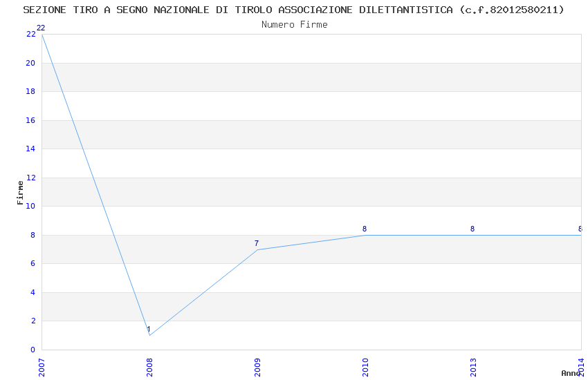Click y-axis tick label 6
The image size is (588, 380).
(x=33, y=263)
